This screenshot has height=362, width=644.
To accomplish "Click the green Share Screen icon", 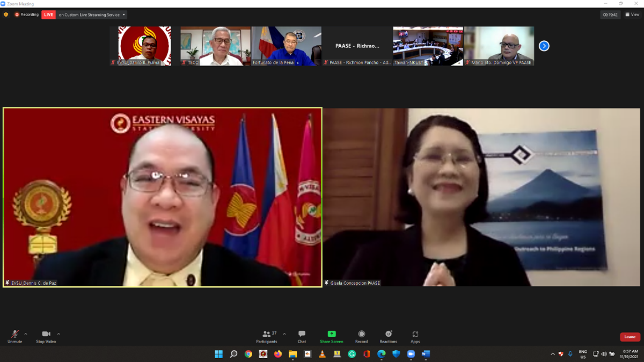I will click(331, 334).
